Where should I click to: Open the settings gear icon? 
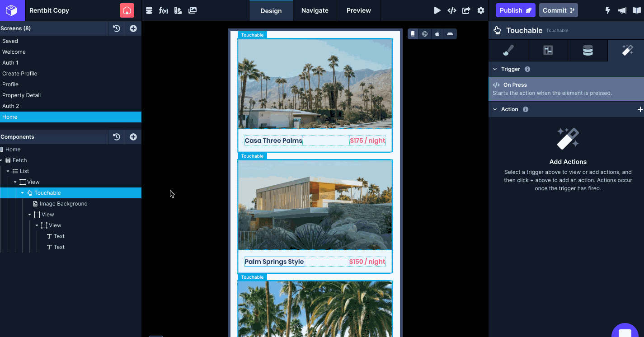(481, 10)
